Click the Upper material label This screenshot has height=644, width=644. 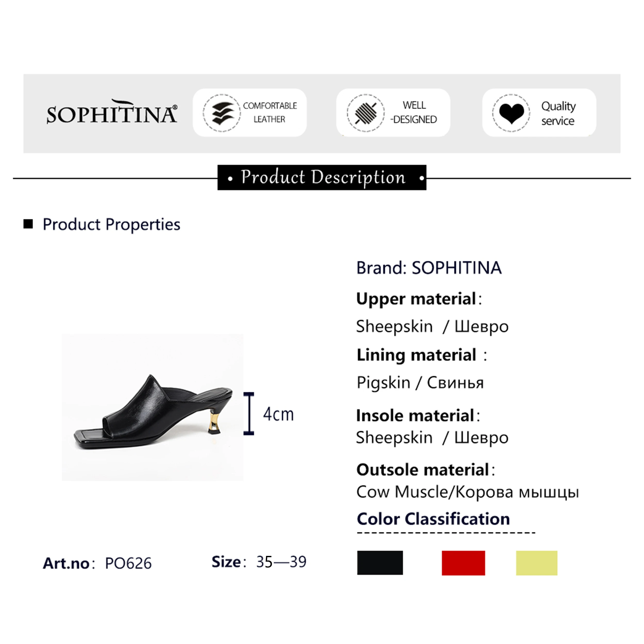coord(416,299)
